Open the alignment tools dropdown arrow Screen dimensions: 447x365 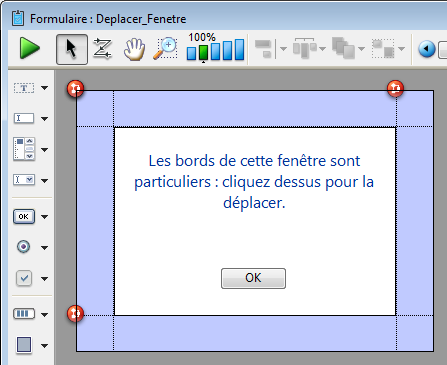point(283,49)
